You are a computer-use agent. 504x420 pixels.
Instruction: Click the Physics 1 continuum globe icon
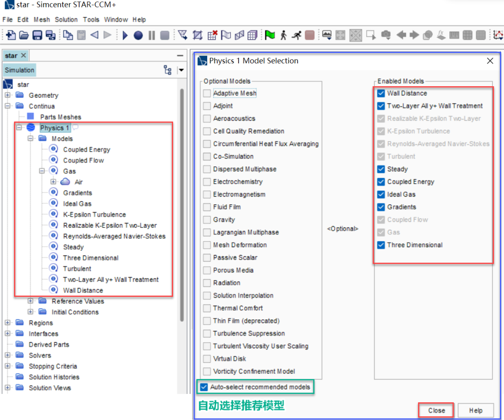pos(30,127)
